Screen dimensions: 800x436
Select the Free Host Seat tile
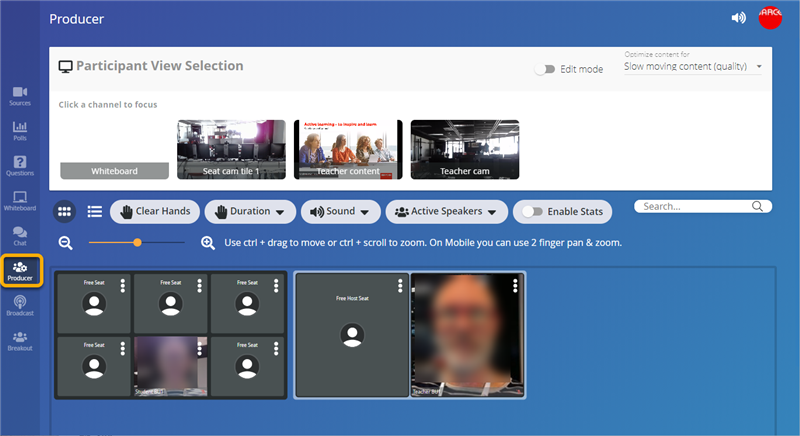tap(352, 335)
